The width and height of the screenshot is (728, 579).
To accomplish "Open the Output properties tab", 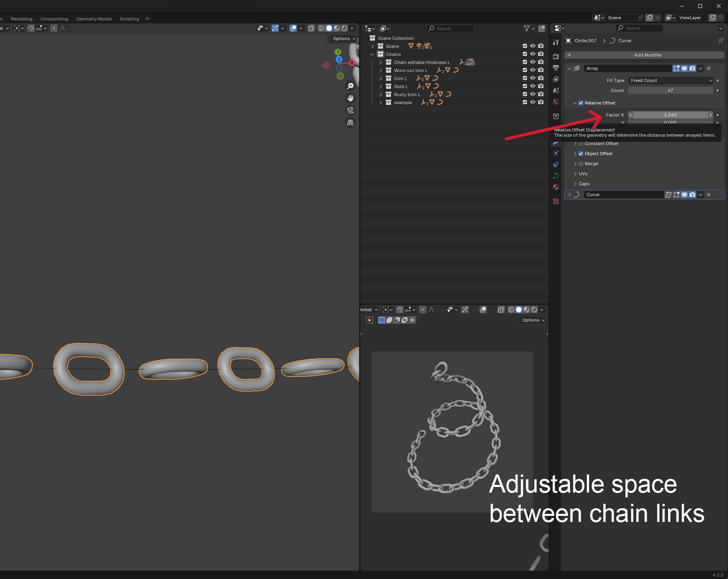I will click(556, 68).
